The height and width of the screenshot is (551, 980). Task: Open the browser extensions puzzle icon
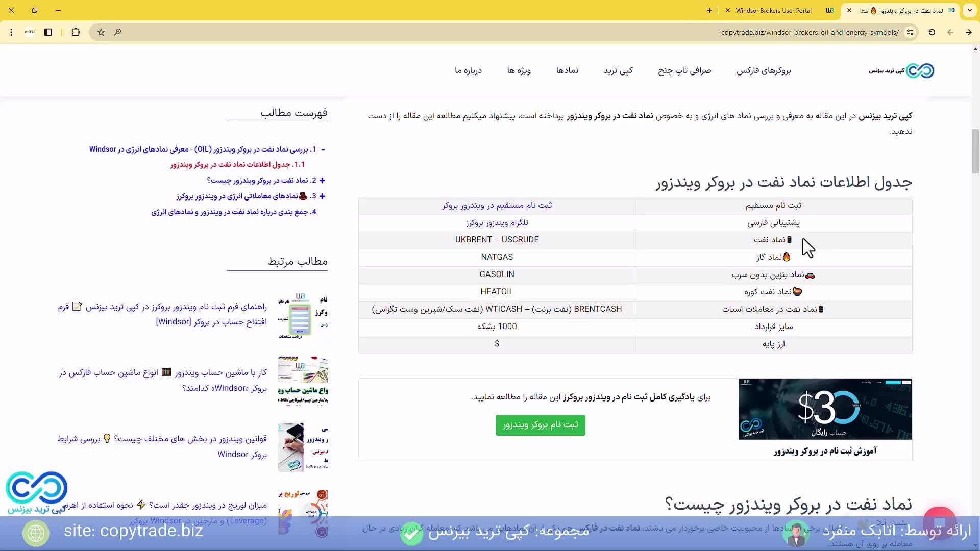tap(76, 32)
